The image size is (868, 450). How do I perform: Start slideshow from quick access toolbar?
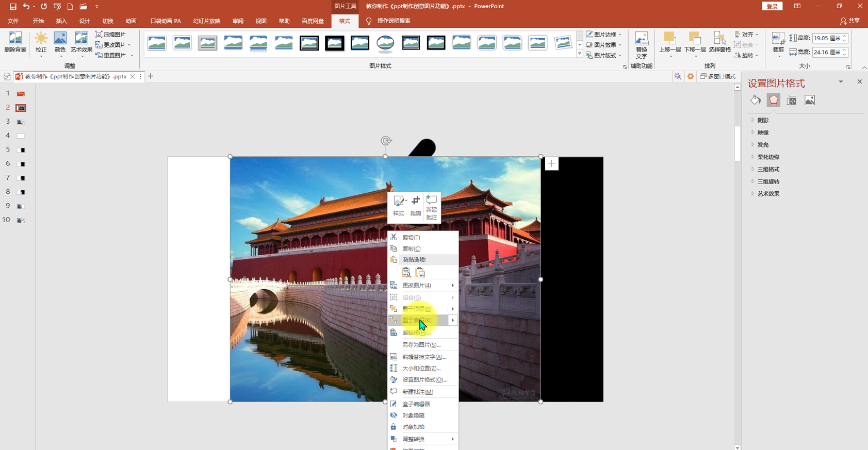(57, 7)
